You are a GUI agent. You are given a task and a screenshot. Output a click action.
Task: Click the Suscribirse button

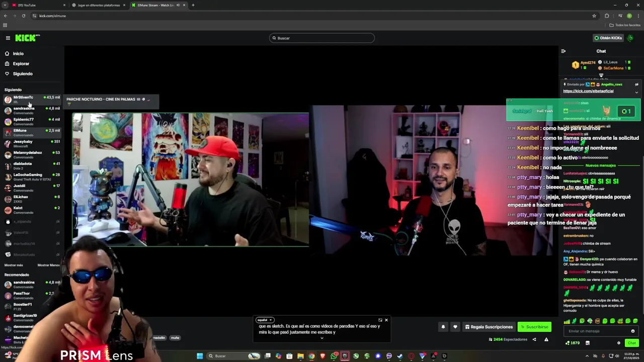[534, 327]
